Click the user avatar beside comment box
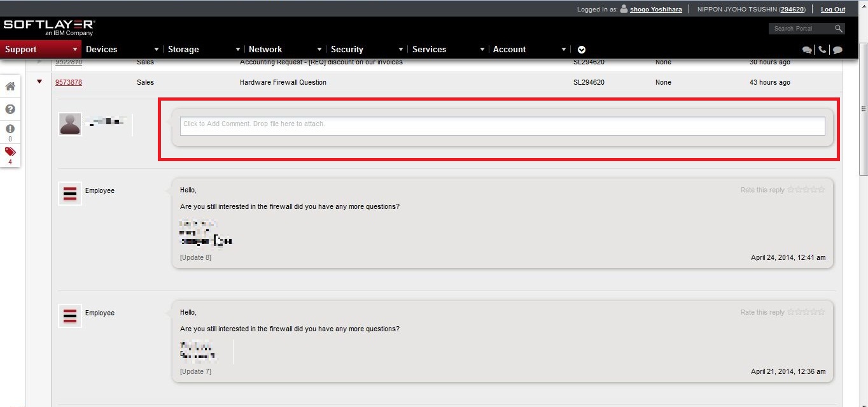 pos(70,124)
